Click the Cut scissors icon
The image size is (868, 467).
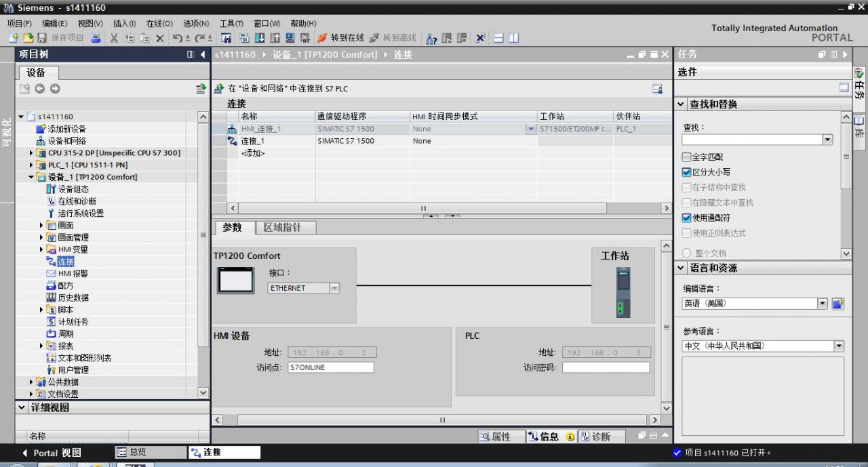tap(114, 38)
